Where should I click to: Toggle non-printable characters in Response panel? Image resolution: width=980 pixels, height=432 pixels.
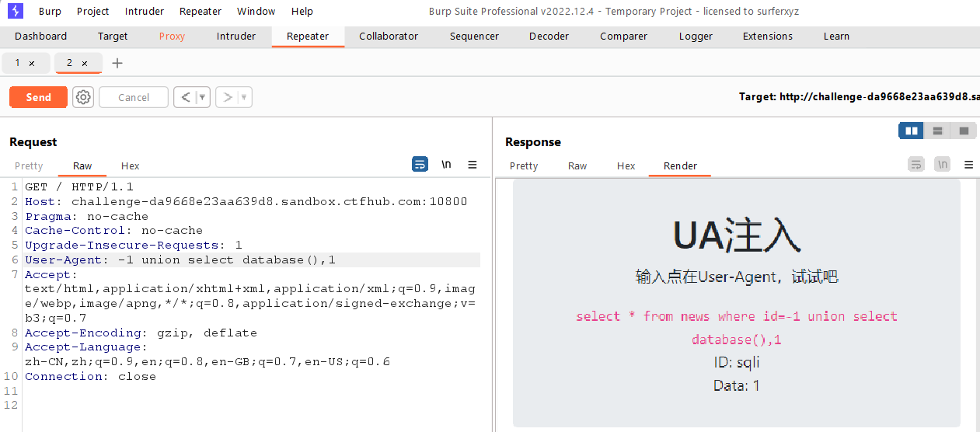pos(942,164)
